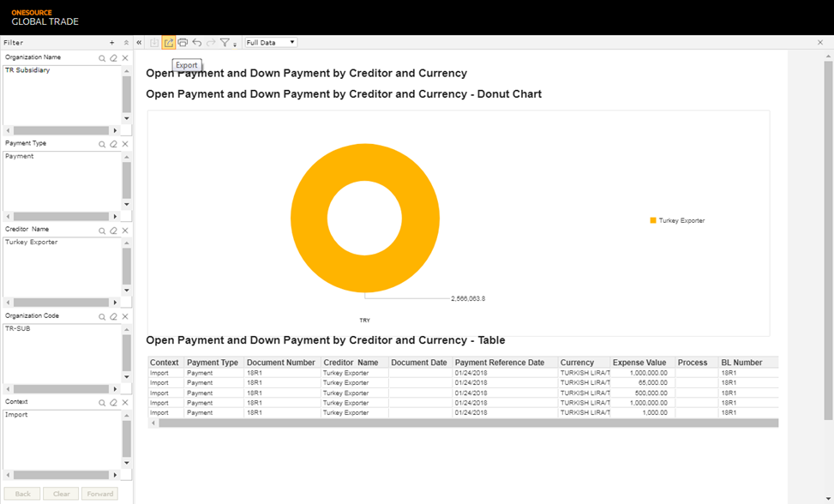Remove the Organization Code filter
Screen dimensions: 834x504
pyautogui.click(x=125, y=317)
